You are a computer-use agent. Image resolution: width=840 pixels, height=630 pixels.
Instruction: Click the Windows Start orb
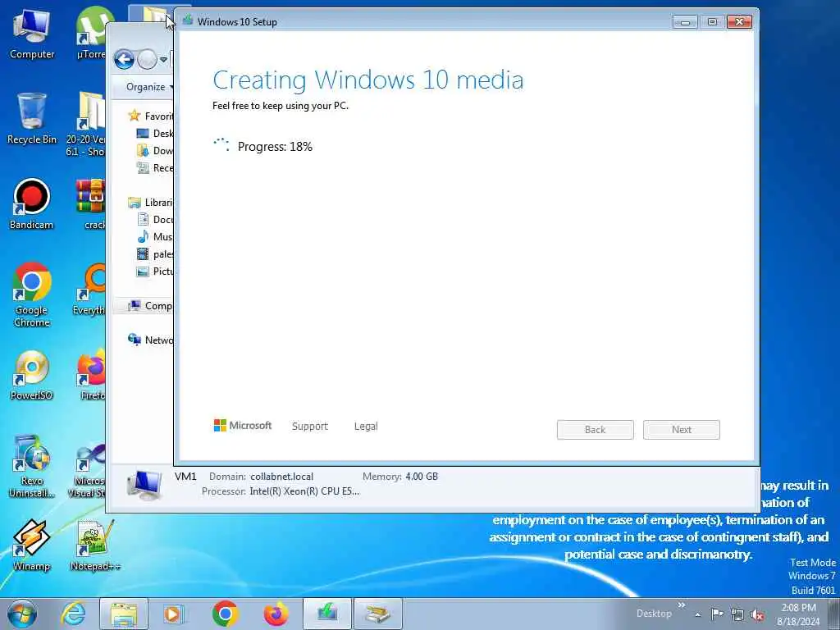tap(22, 614)
